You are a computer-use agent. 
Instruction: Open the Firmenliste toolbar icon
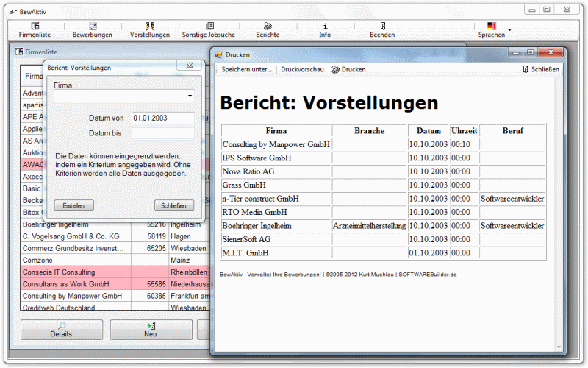click(x=35, y=26)
